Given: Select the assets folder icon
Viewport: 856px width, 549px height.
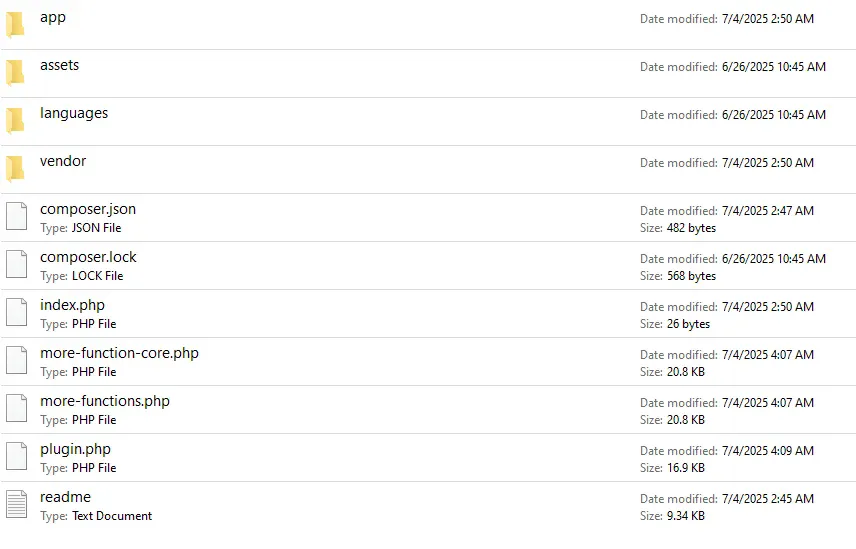Looking at the screenshot, I should [15, 72].
